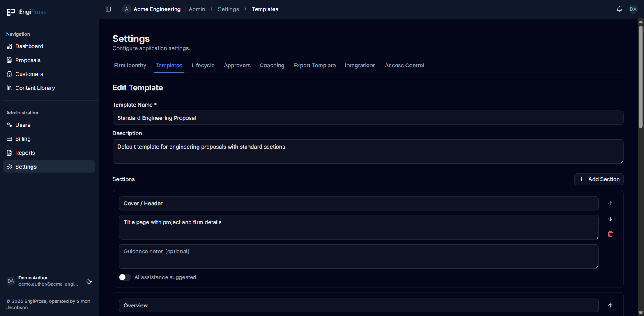Switch to the Lifecycle tab
The image size is (644, 316).
(x=203, y=66)
